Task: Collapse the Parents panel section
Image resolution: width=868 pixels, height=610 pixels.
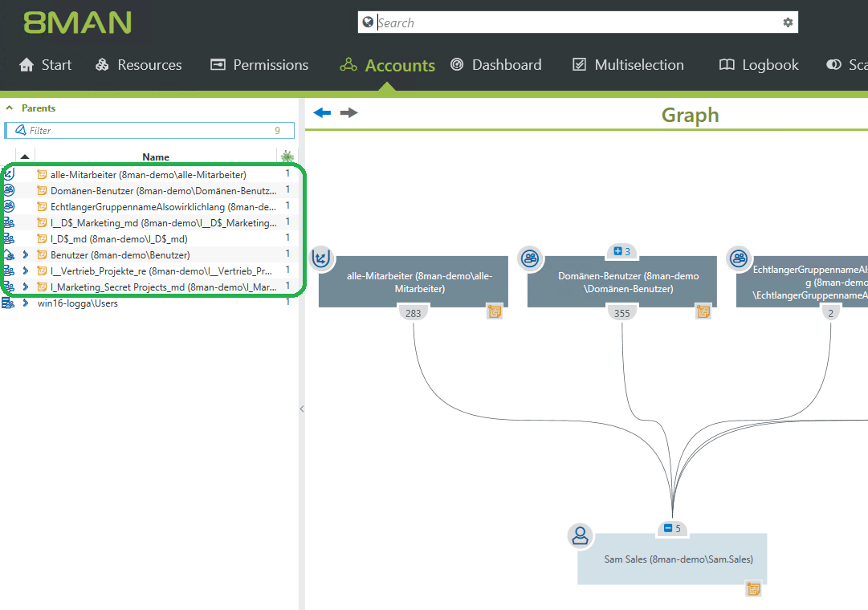Action: [x=10, y=108]
